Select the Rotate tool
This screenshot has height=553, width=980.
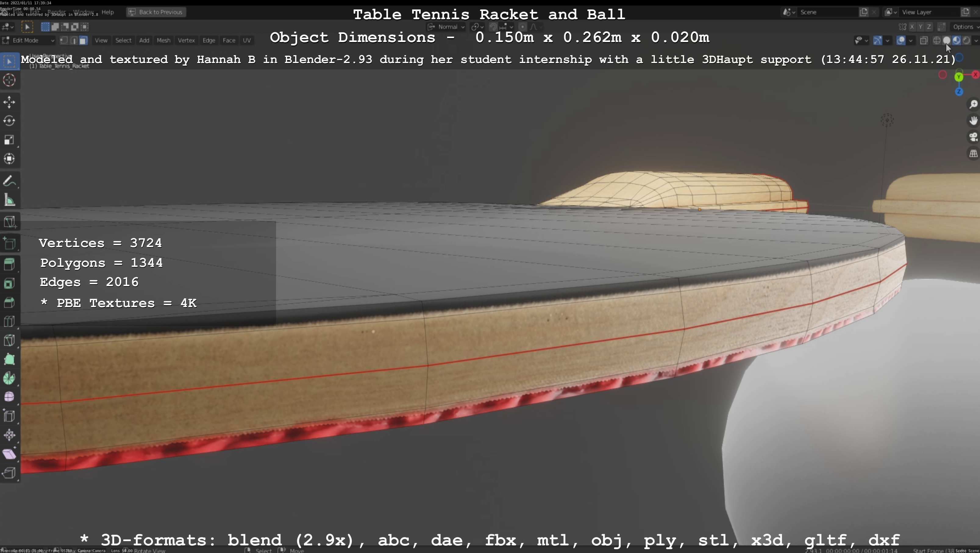pos(9,121)
